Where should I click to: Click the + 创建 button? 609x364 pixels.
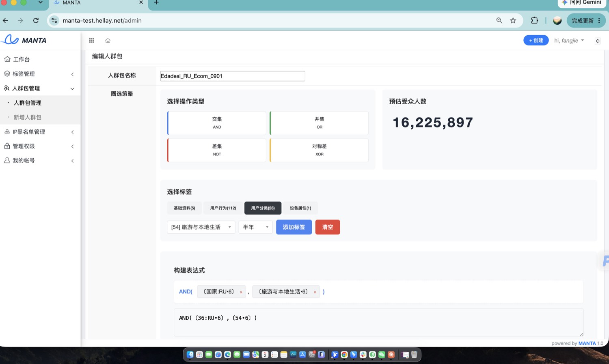pos(536,40)
